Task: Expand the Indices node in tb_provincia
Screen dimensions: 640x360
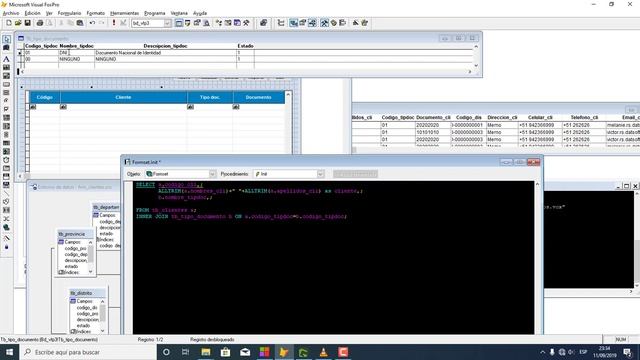Action: 61,272
